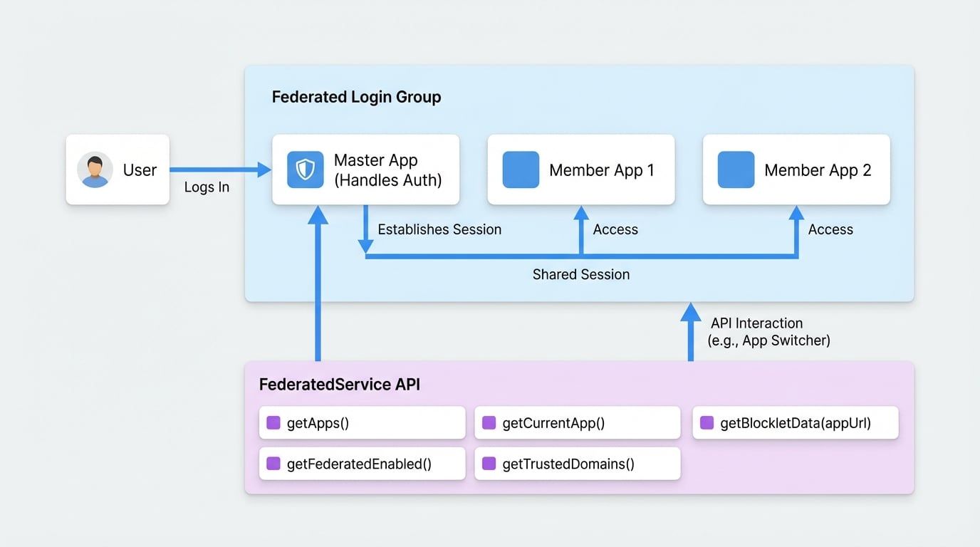
Task: Select the Federated Login Group title
Action: coord(356,96)
